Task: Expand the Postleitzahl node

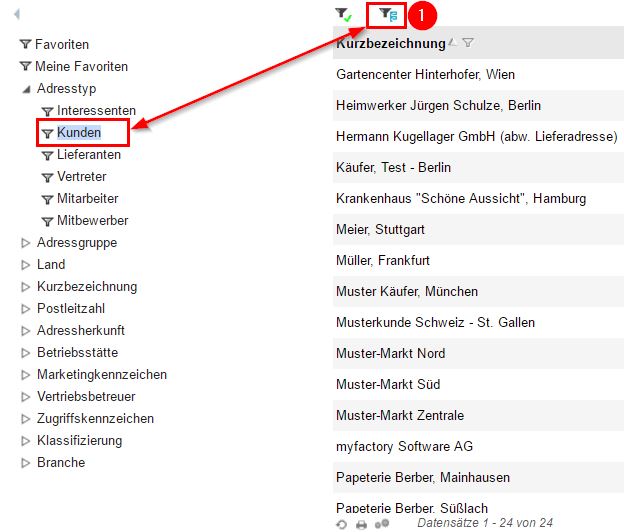Action: click(25, 309)
